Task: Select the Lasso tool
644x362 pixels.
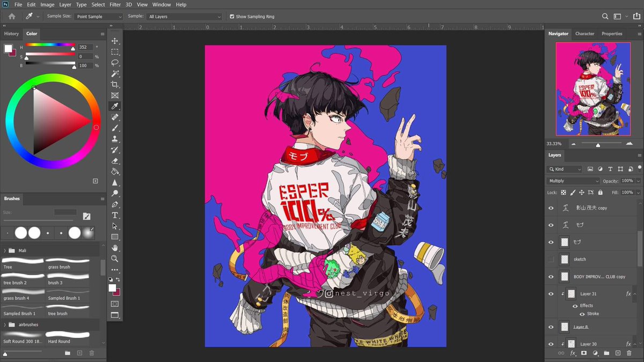Action: (x=115, y=63)
